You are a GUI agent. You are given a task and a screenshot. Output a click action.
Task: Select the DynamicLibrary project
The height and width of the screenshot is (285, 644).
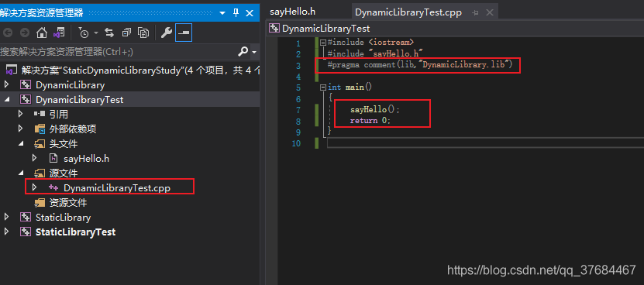(x=70, y=85)
